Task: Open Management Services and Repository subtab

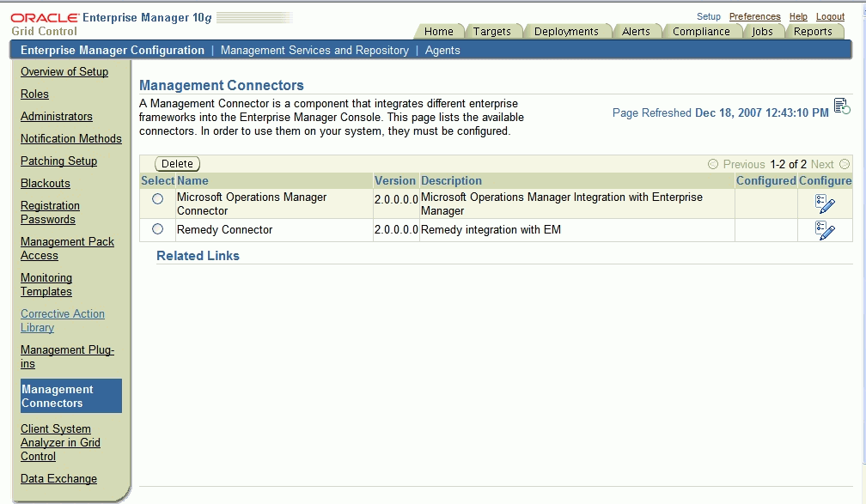Action: point(314,51)
